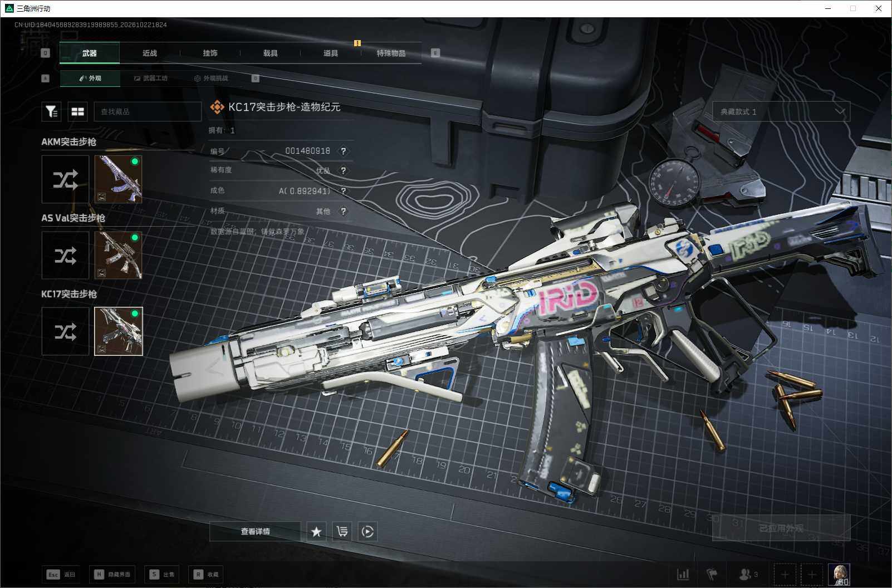Open the player avatar profile

(839, 574)
